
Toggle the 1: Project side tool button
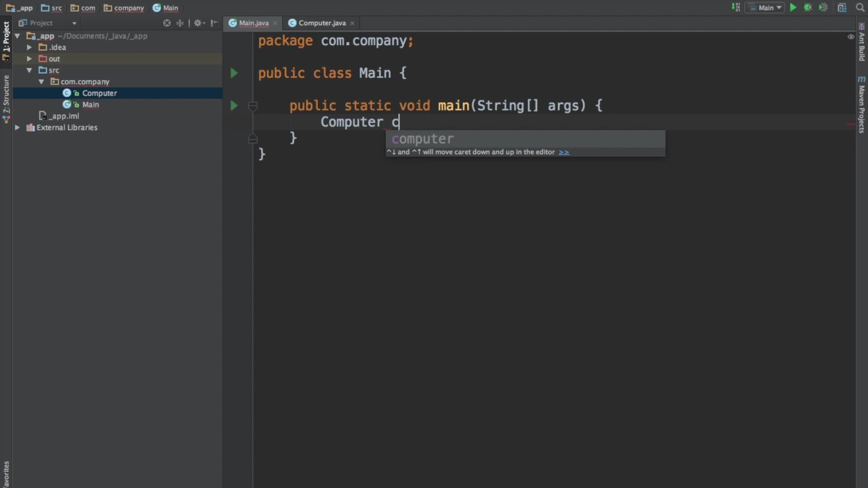click(6, 41)
